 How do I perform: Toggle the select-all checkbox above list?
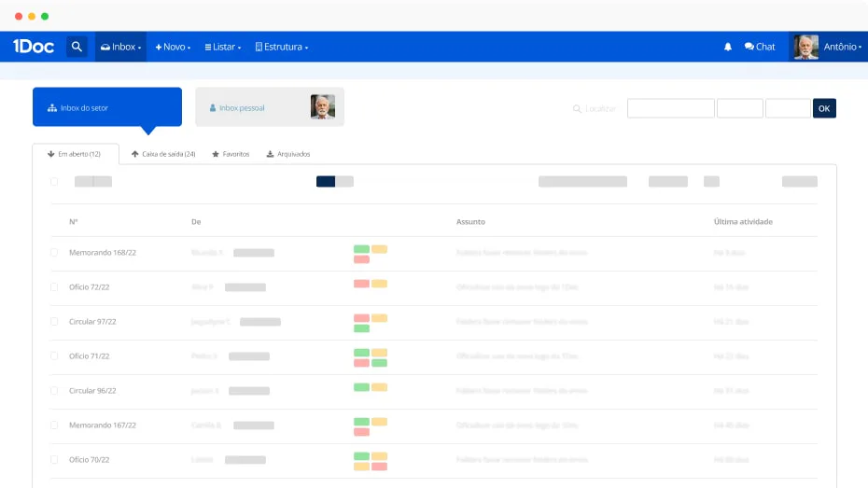54,181
